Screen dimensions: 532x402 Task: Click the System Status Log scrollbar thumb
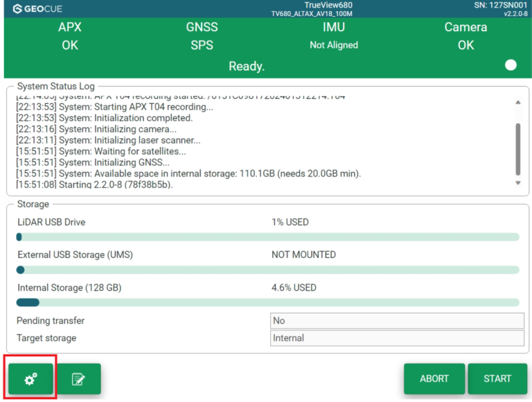coord(517,149)
